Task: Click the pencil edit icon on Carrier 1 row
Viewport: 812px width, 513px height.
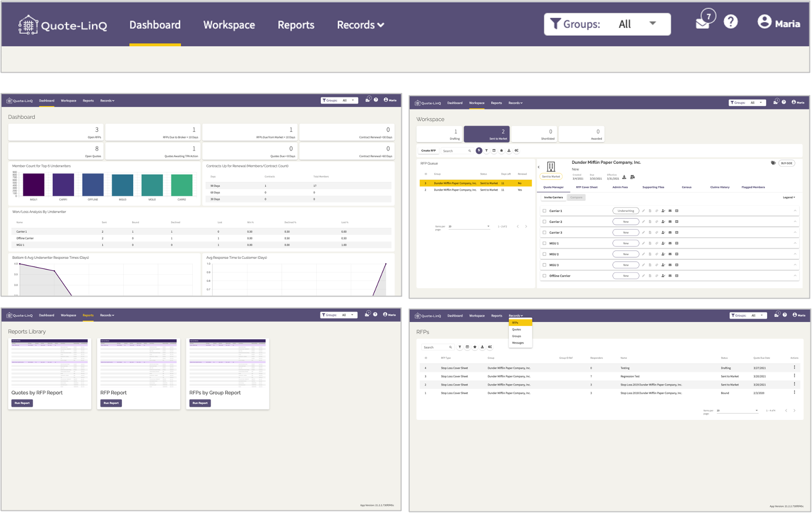Action: (643, 211)
